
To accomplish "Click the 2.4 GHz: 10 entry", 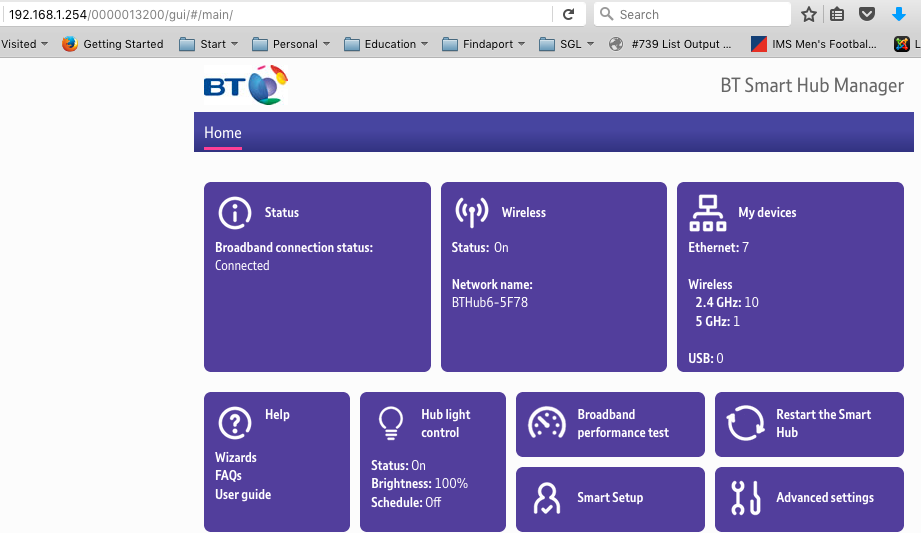I will (x=727, y=303).
